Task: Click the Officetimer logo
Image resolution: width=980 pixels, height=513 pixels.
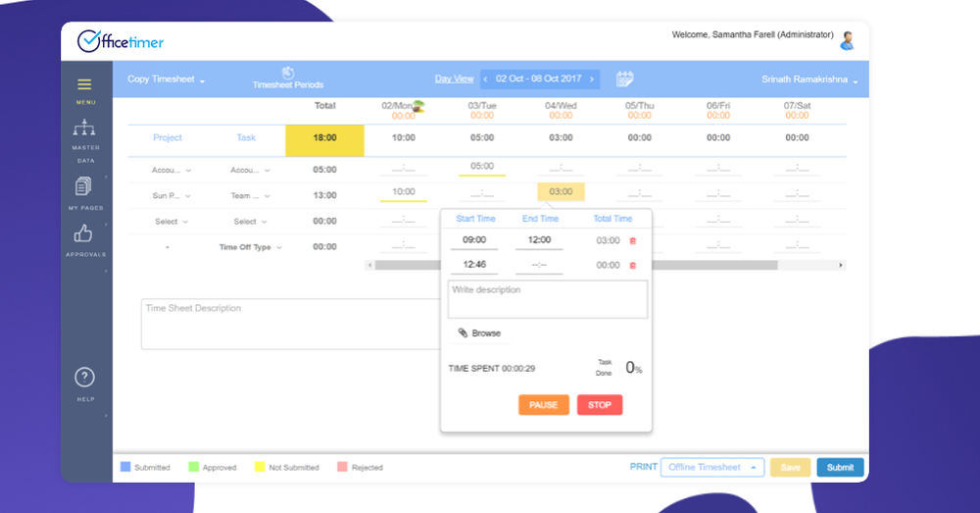Action: click(120, 41)
